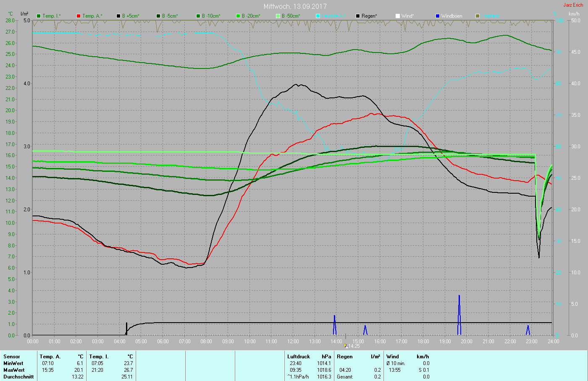Click the inside temperature maximum time '21:20'
Image resolution: width=588 pixels, height=381 pixels.
(x=97, y=370)
